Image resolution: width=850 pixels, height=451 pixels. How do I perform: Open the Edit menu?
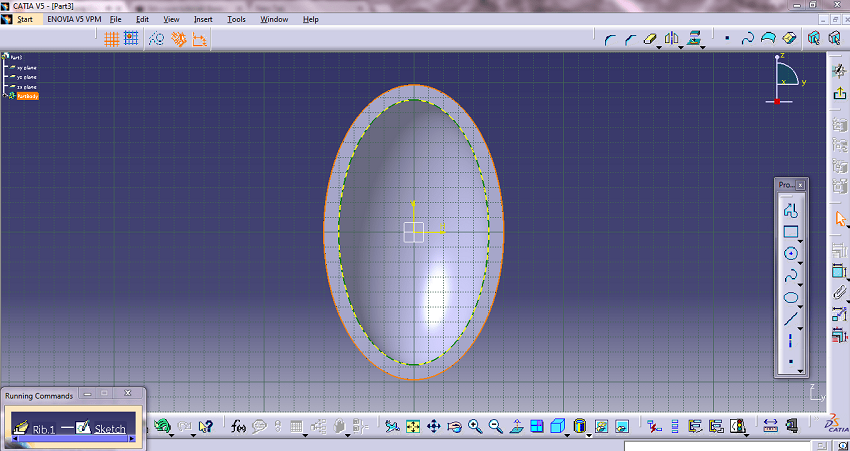(142, 19)
